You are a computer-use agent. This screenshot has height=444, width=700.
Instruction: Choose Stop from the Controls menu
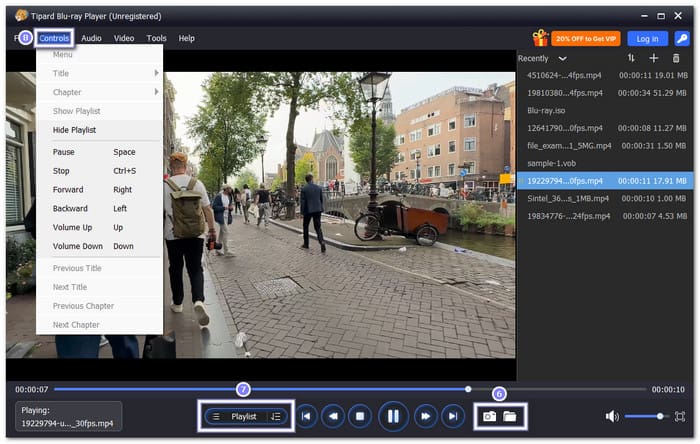coord(100,171)
